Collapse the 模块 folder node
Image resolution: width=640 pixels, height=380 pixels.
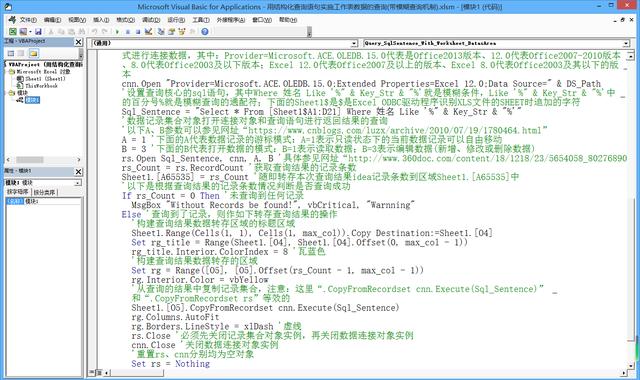pyautogui.click(x=6, y=93)
